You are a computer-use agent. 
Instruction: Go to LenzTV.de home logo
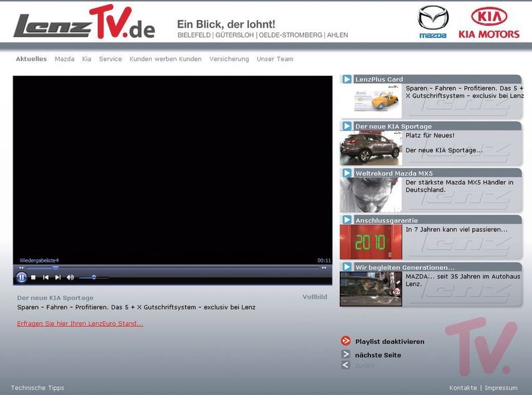coord(84,22)
